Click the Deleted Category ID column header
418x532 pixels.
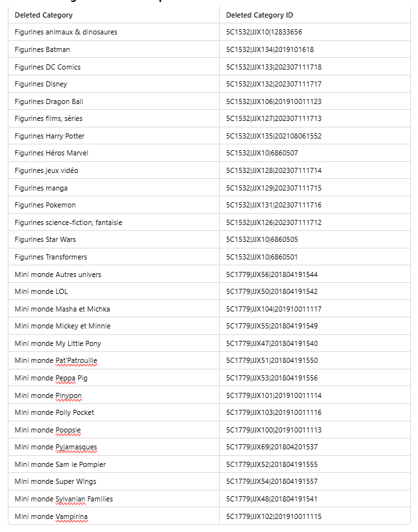point(256,15)
